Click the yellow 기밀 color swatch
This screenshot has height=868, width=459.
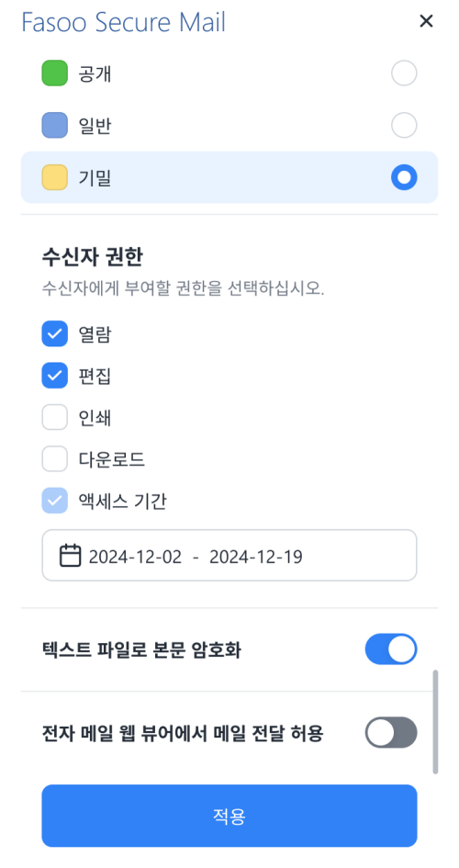coord(55,177)
